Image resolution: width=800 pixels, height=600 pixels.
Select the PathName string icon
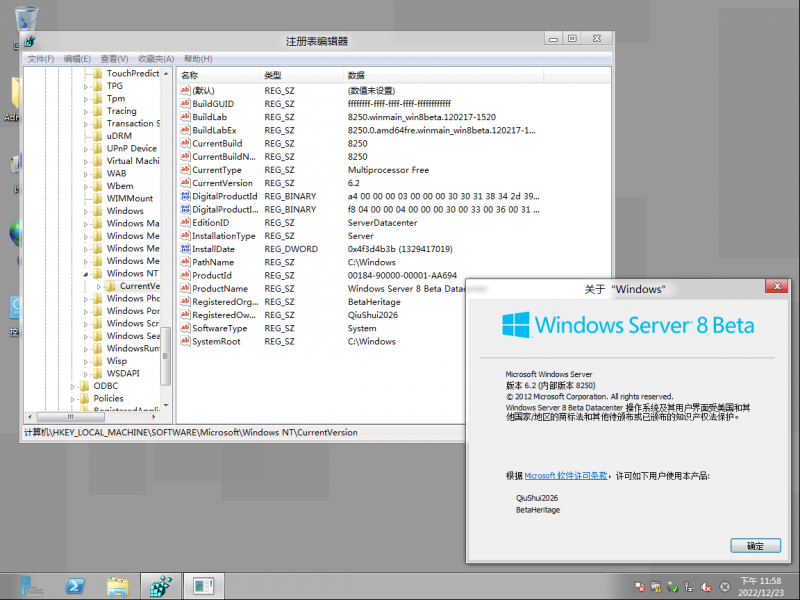point(185,262)
